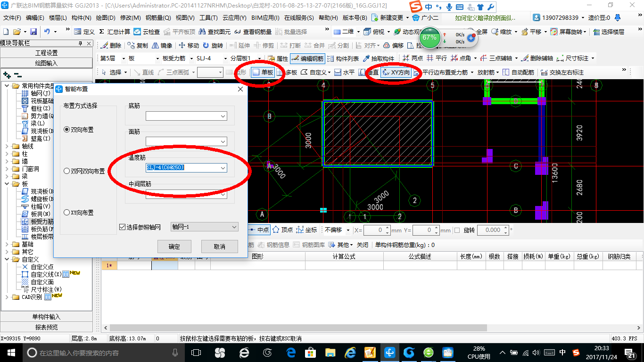Switch to 工程设置 panel
The image size is (644, 362).
(x=46, y=53)
